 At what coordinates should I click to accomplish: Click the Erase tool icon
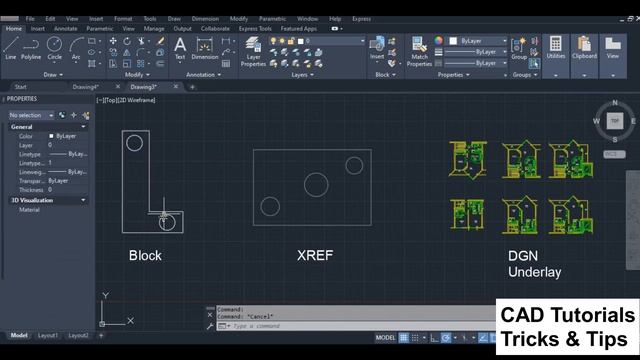click(160, 41)
